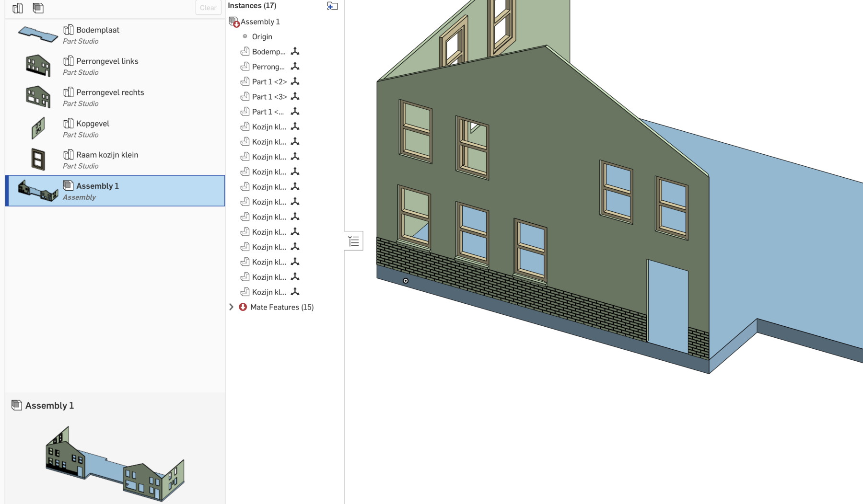Click the mate icon beside Part 1 <3>
863x504 pixels.
click(x=295, y=96)
